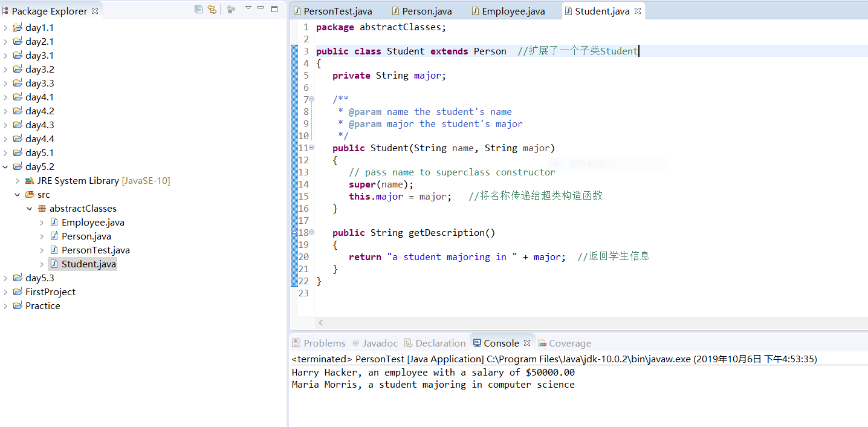
Task: Expand the Practice project
Action: 5,306
